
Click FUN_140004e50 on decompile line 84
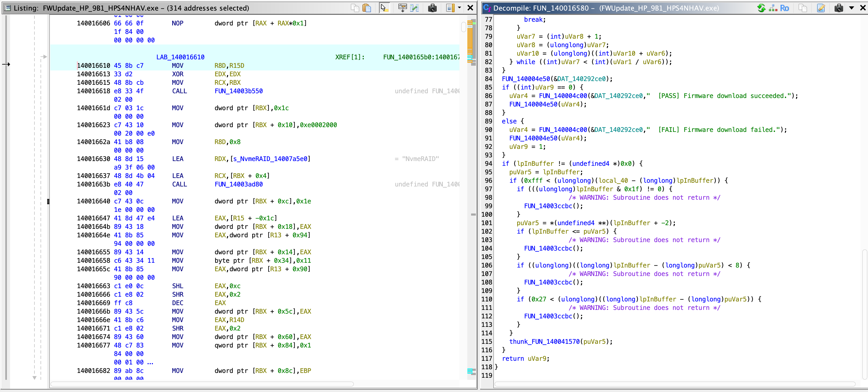(526, 79)
